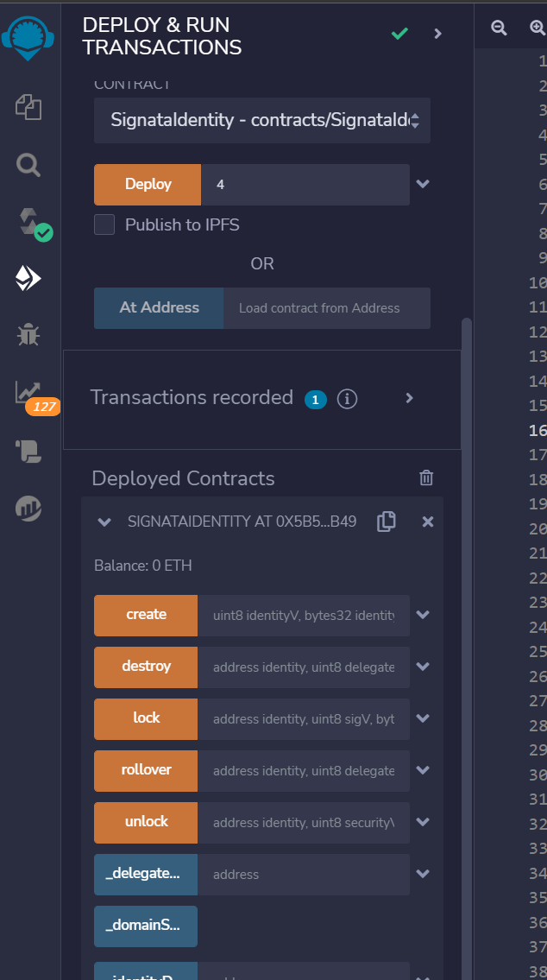This screenshot has width=547, height=980.
Task: Expand the create function parameters
Action: tap(423, 615)
